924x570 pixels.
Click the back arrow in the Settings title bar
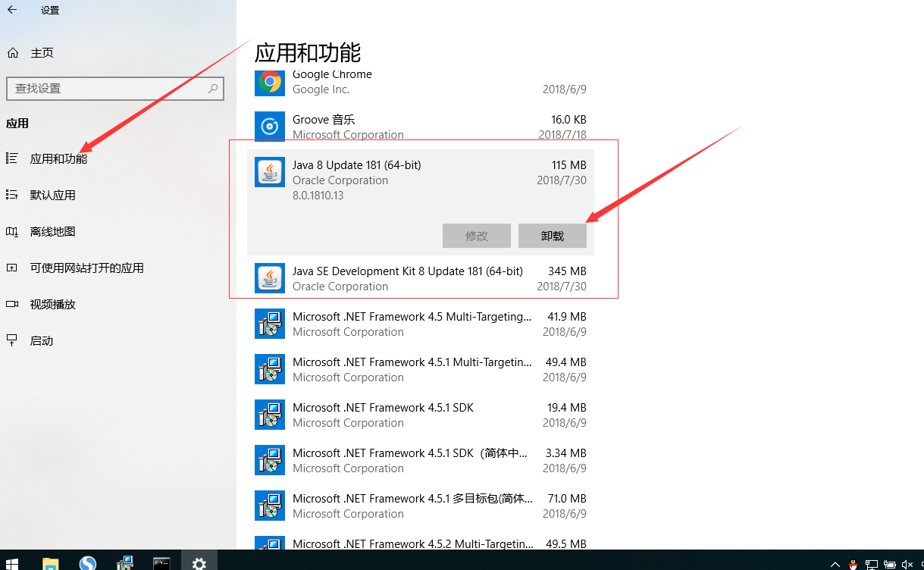(x=12, y=10)
